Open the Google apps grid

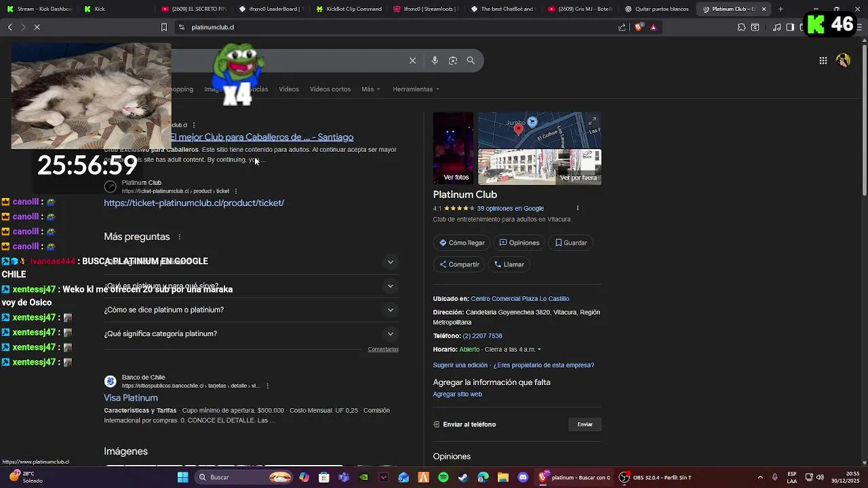[x=823, y=60]
